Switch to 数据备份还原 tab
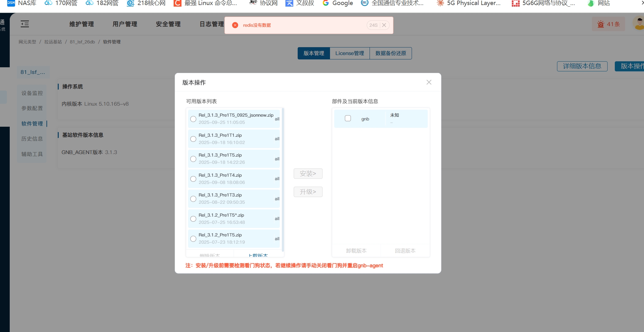Screen dimensions: 644x332 [391, 53]
